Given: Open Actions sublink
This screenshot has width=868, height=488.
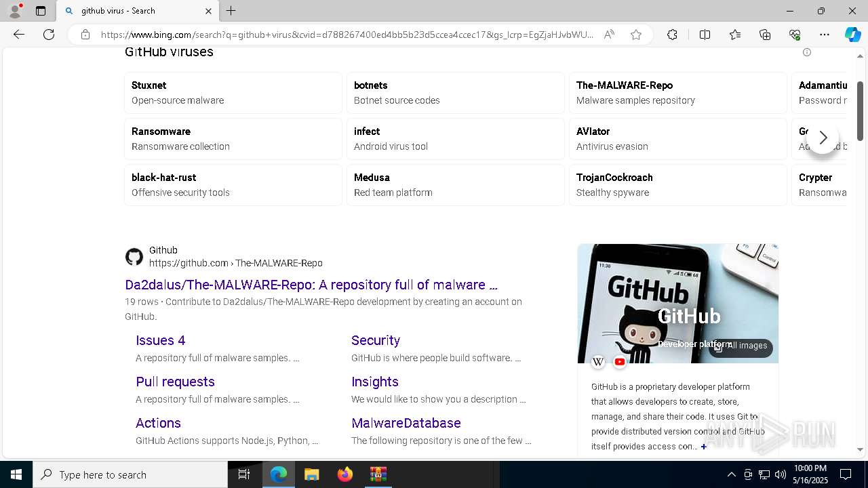Looking at the screenshot, I should (x=158, y=423).
